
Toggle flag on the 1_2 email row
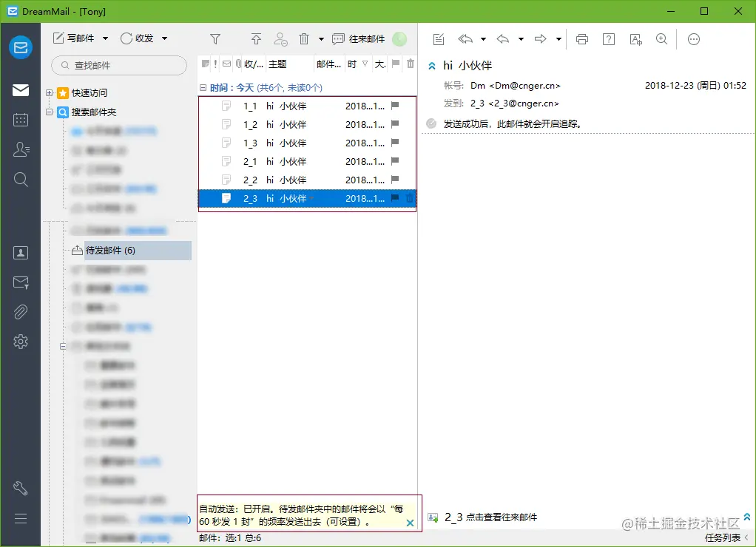395,124
